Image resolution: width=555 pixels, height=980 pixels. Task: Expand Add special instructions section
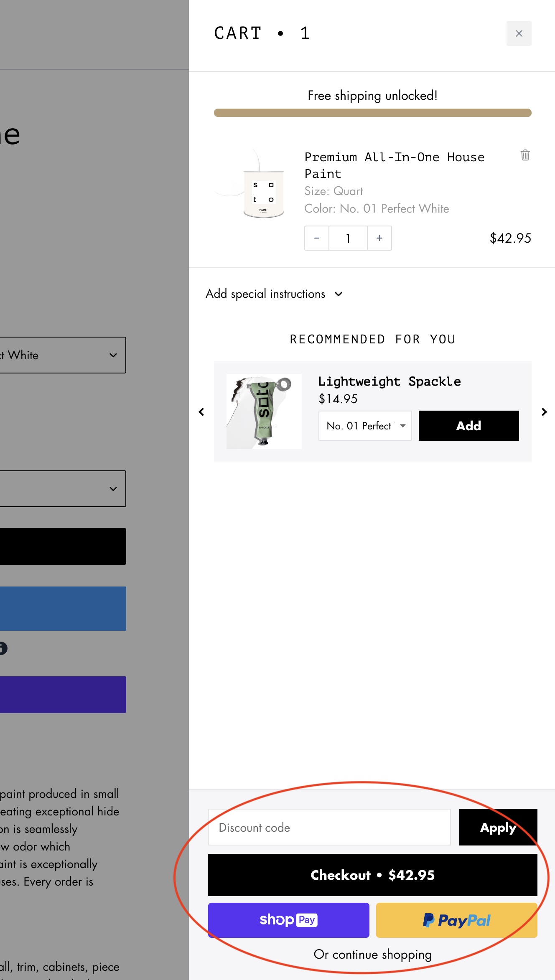tap(274, 294)
